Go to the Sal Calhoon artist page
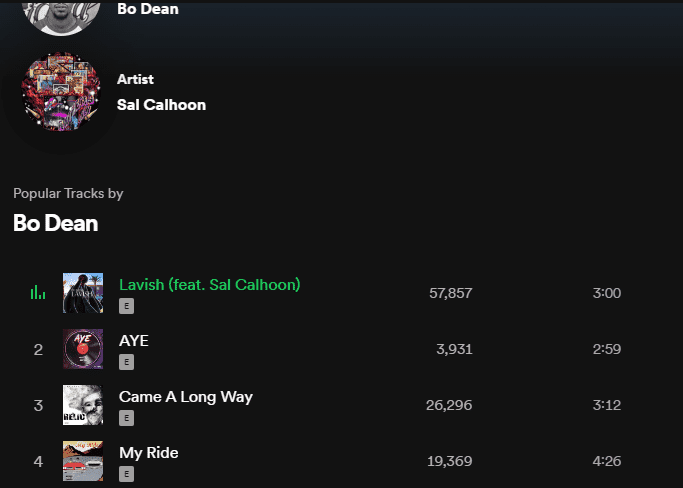The width and height of the screenshot is (683, 488). (x=161, y=105)
